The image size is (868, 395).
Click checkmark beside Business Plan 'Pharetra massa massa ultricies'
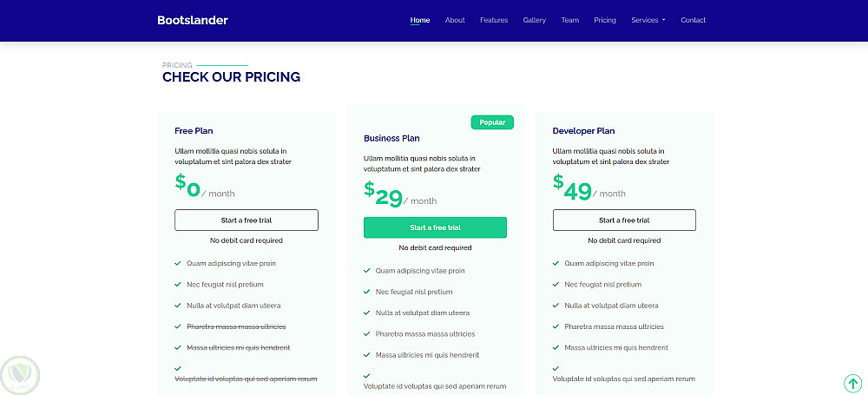click(366, 333)
